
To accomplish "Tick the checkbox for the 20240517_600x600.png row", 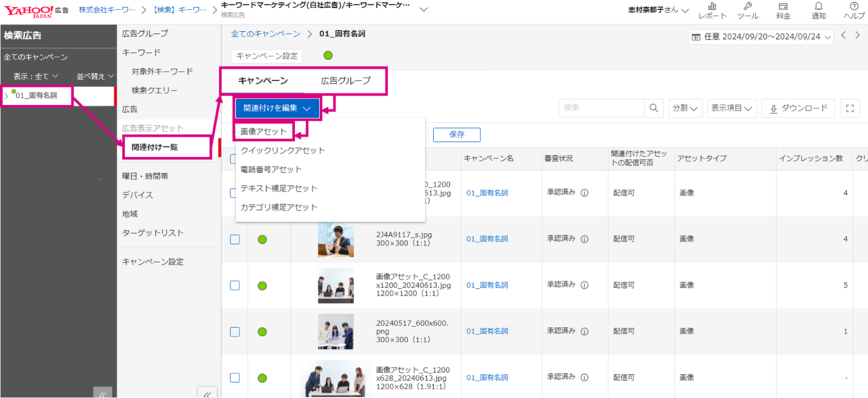I will [234, 331].
